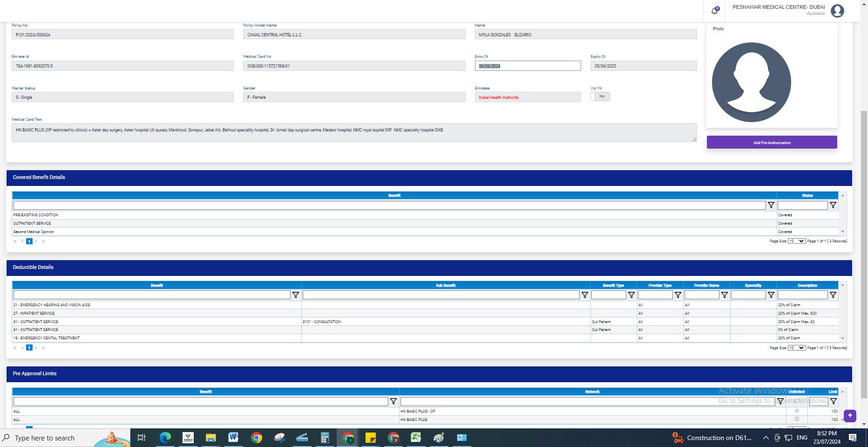
Task: Click the Description column filter icon
Action: (833, 295)
